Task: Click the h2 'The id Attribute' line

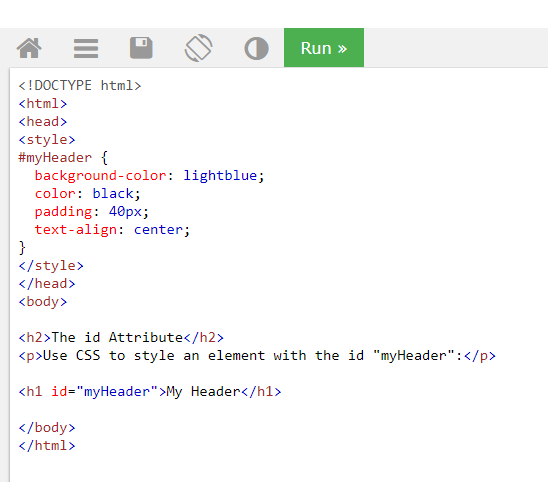Action: (x=121, y=338)
